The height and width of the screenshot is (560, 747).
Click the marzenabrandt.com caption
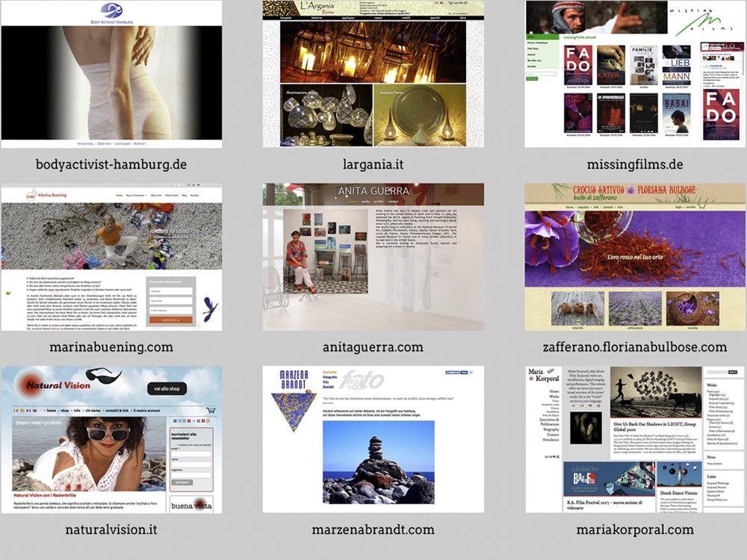[373, 529]
